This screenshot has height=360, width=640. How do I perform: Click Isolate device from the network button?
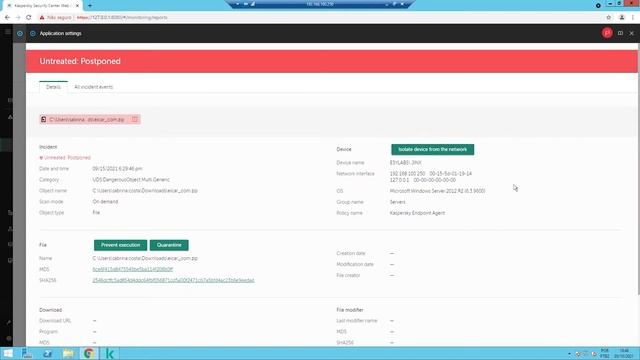433,149
